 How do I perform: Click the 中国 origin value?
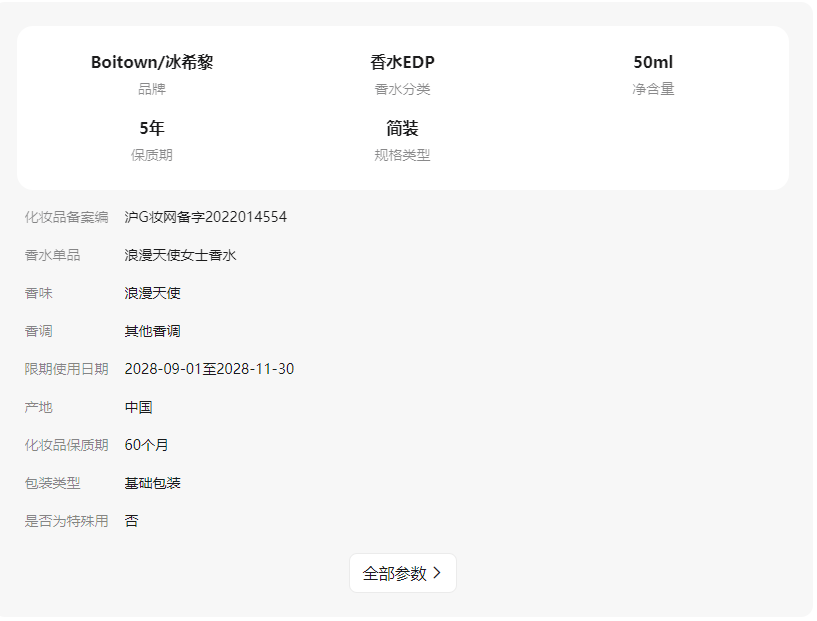[x=138, y=407]
